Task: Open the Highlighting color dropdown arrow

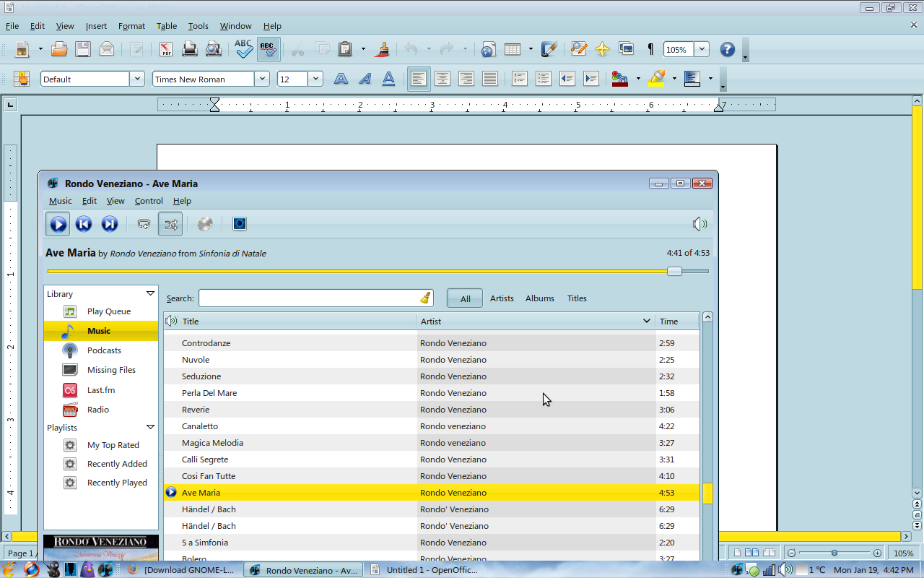Action: click(674, 79)
